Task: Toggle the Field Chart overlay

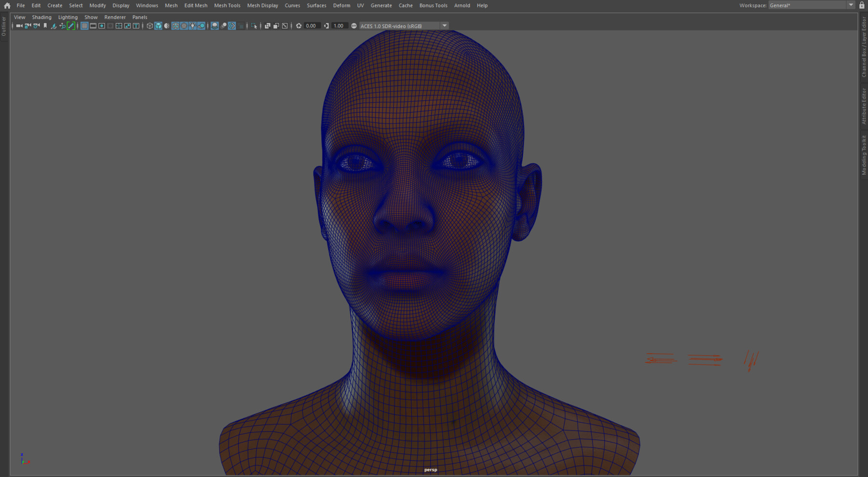Action: 119,26
